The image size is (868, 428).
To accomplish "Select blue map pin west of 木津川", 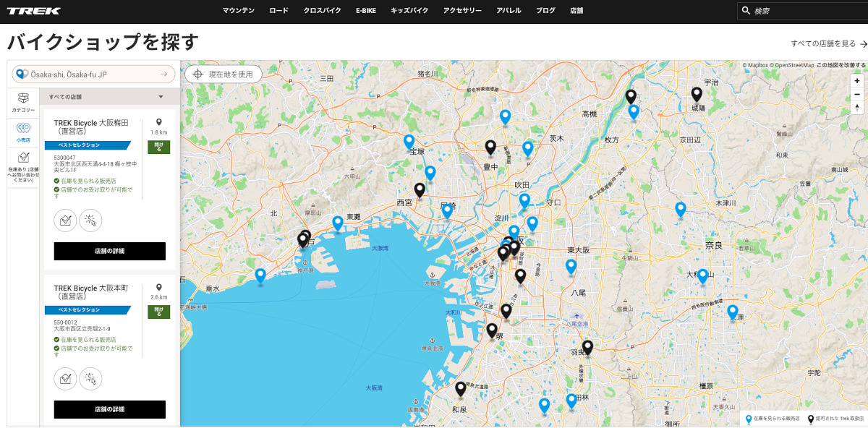I will click(681, 209).
